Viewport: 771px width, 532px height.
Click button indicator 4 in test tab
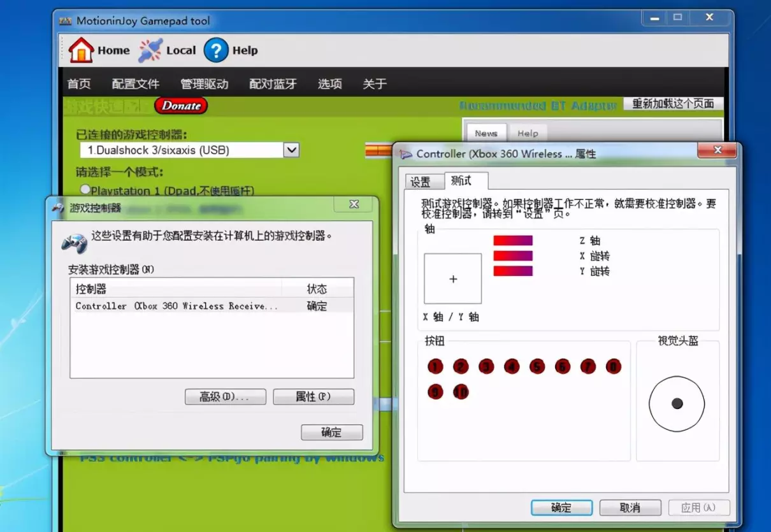click(512, 366)
